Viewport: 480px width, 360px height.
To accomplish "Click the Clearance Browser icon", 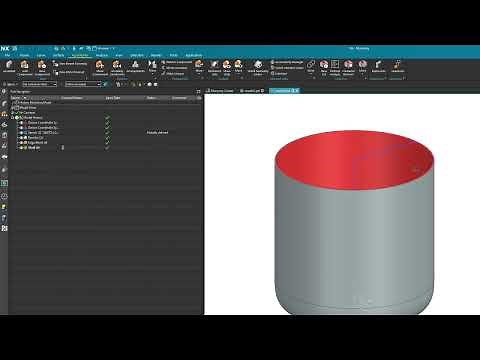I will [x=348, y=67].
